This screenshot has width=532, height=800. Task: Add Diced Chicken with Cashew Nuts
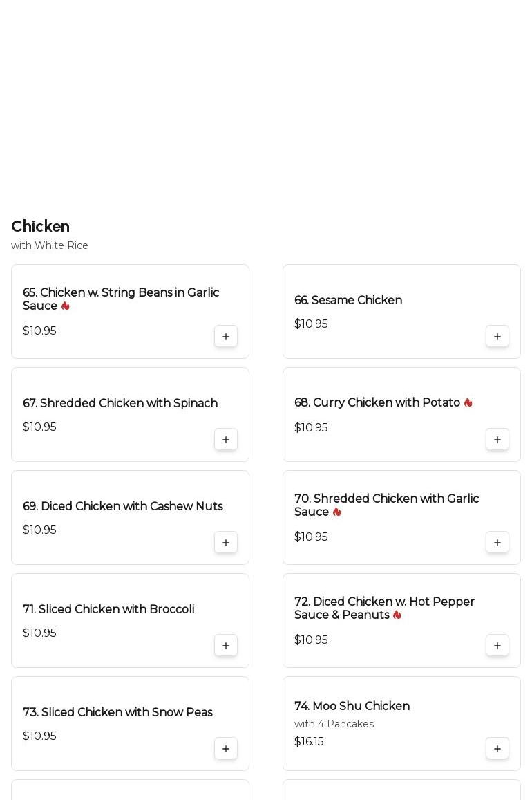pyautogui.click(x=226, y=543)
